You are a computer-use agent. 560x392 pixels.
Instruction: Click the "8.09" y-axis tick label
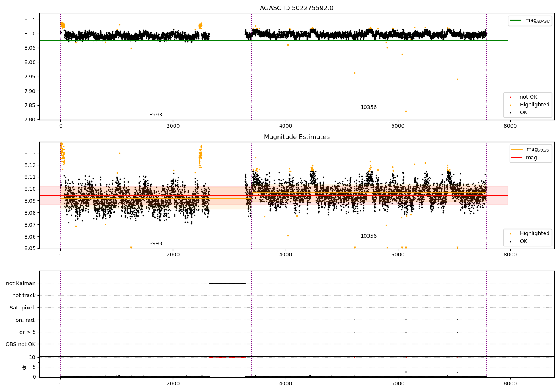(30, 201)
